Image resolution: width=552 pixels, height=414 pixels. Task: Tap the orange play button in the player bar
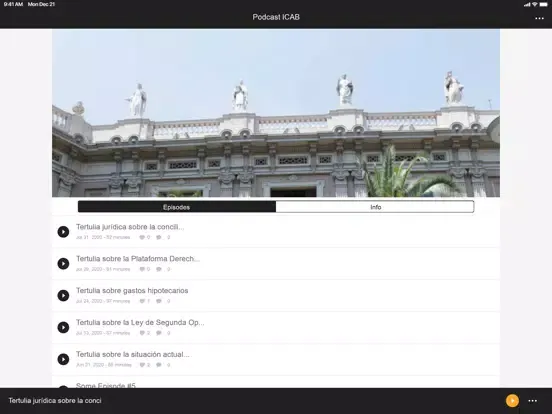pos(512,401)
